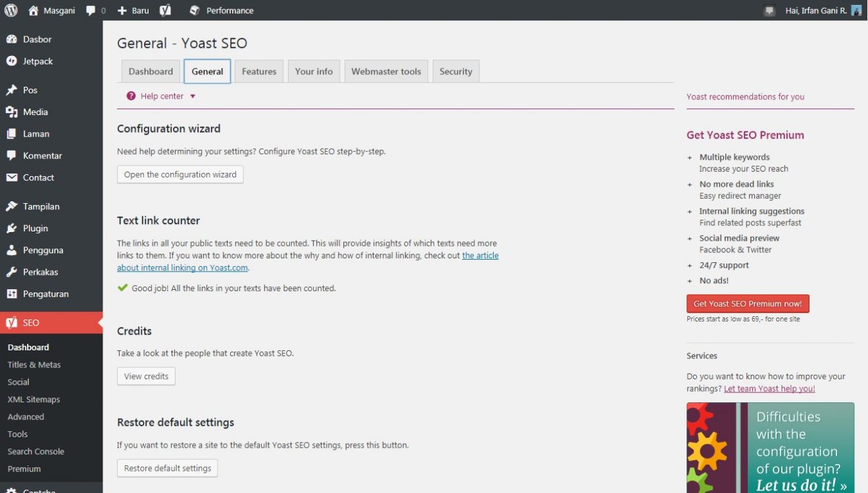Open the Your info tab
This screenshot has height=493, width=868.
click(x=314, y=72)
